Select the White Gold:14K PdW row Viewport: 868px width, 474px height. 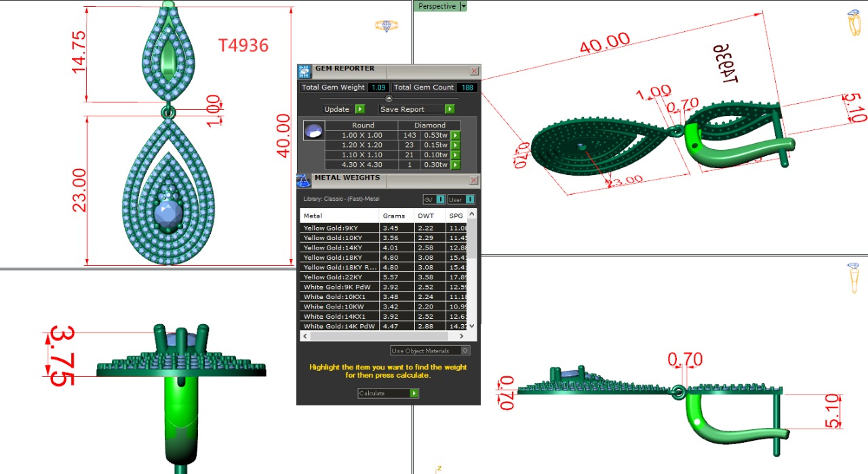pyautogui.click(x=384, y=326)
